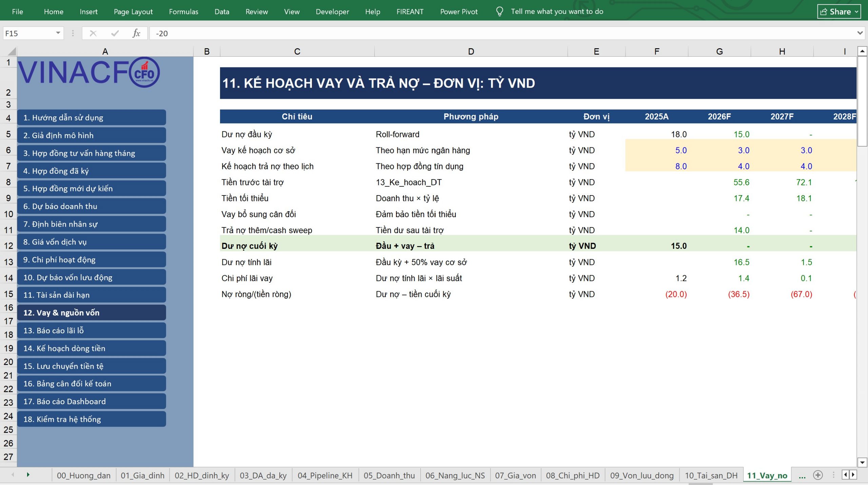Click horizontal scroll right arrow

tap(853, 475)
